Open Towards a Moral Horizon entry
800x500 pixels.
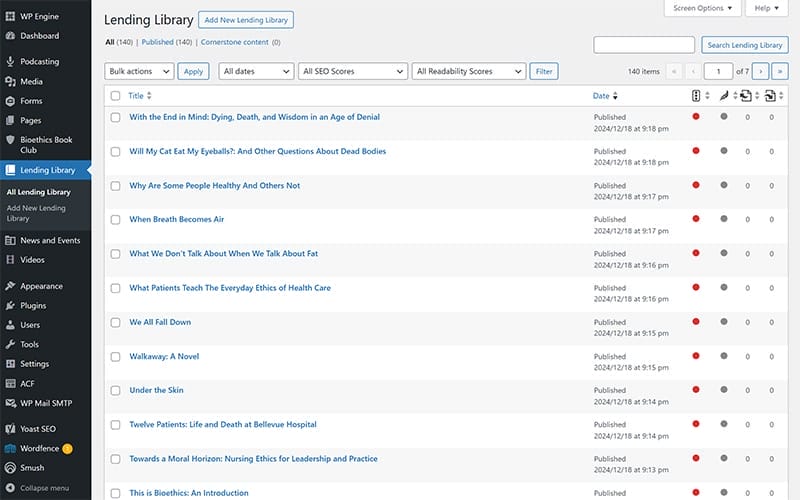(254, 459)
